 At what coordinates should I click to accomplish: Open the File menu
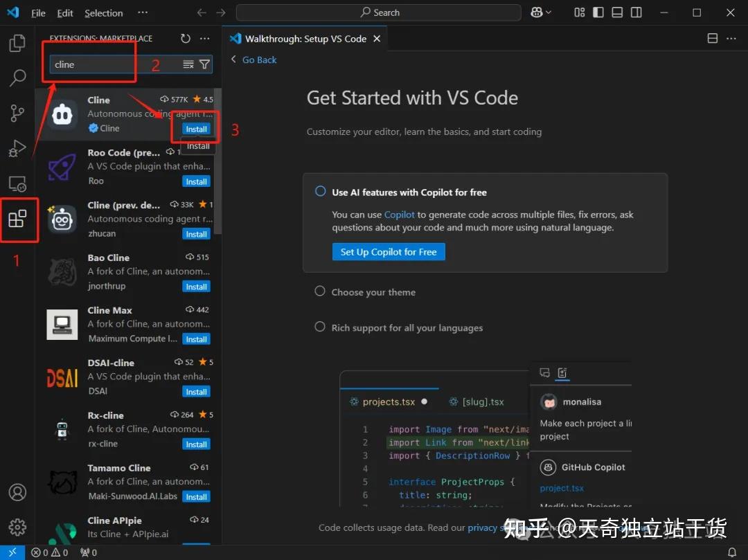point(38,12)
